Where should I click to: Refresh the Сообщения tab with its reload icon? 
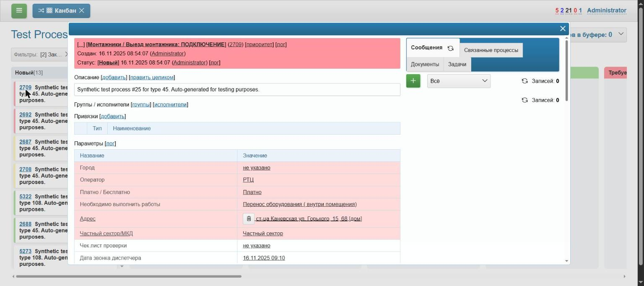450,48
